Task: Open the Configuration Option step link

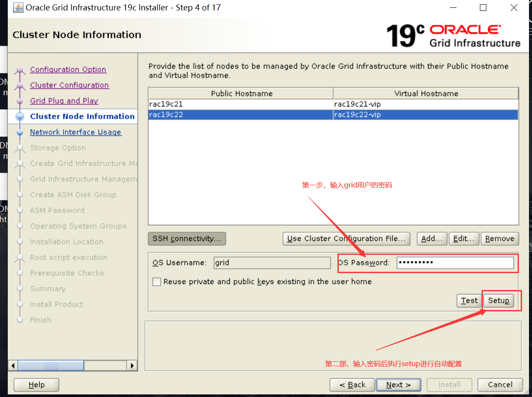Action: point(68,70)
